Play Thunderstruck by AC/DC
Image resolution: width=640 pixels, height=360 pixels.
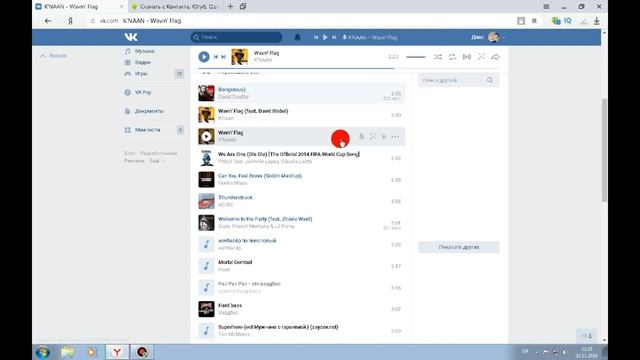(206, 201)
